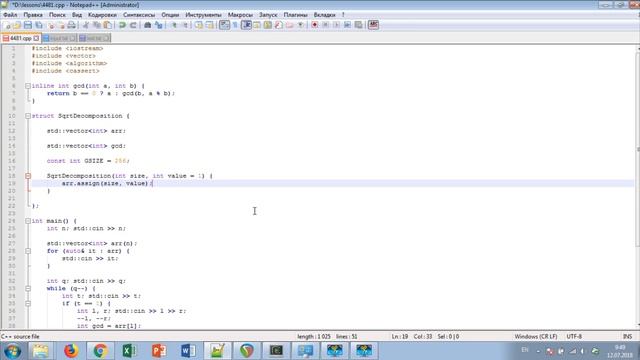The height and width of the screenshot is (360, 640).
Task: Open the Файл menu
Action: coord(10,15)
